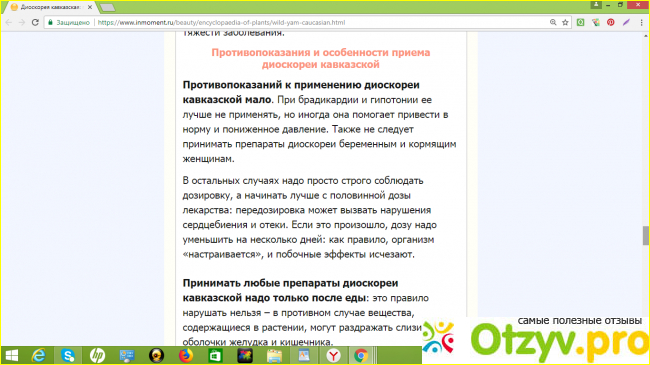
Task: Launch Skype from the taskbar
Action: (68, 355)
